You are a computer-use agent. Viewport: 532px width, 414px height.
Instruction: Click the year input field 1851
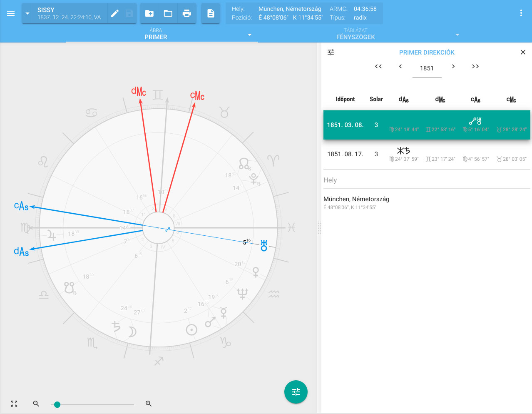(427, 68)
